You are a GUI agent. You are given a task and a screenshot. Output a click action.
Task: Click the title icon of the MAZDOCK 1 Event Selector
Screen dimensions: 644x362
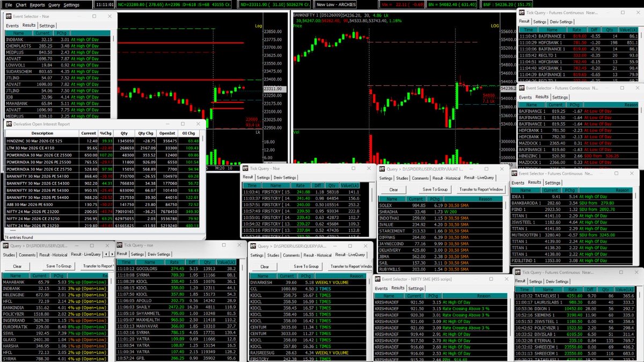pos(521,88)
